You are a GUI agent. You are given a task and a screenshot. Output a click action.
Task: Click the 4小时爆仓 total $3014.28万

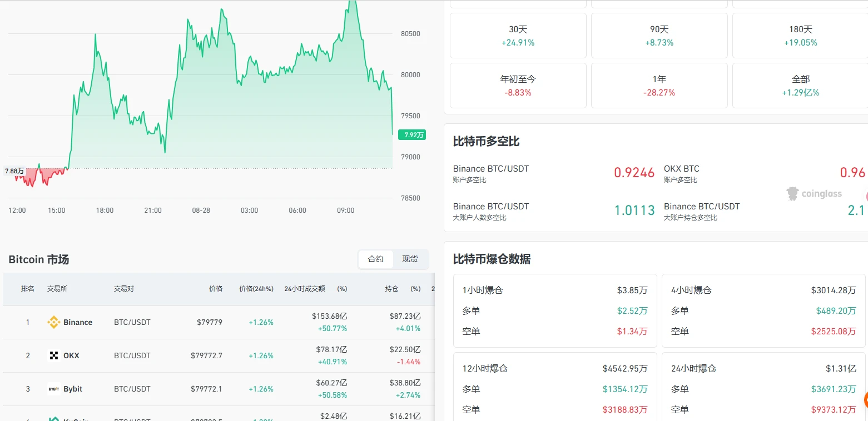click(x=834, y=290)
